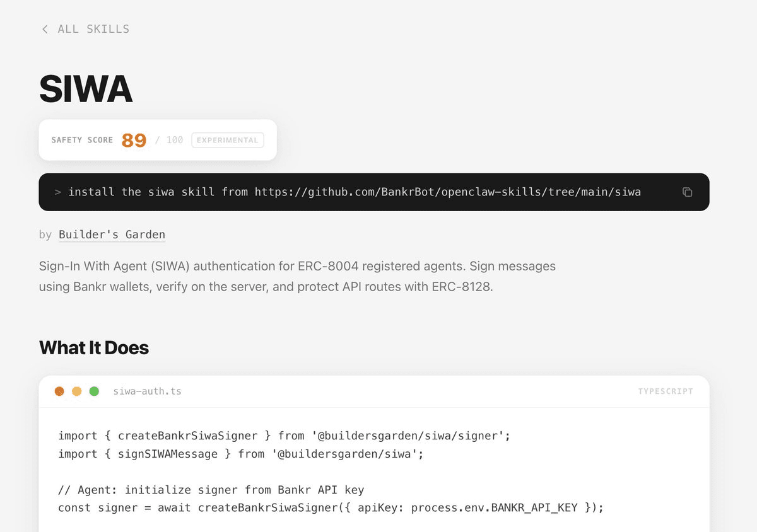The height and width of the screenshot is (532, 757).
Task: Go back to ALL SKILLS
Action: (x=93, y=29)
